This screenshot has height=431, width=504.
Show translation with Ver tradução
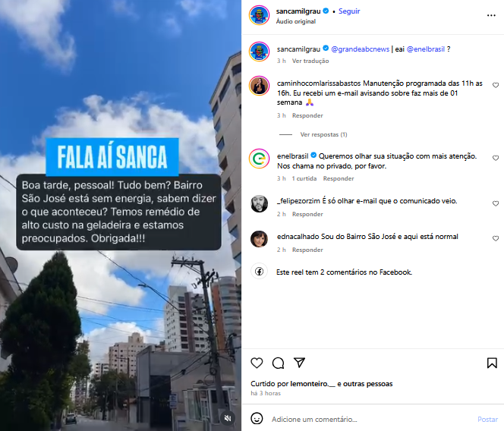coord(310,61)
